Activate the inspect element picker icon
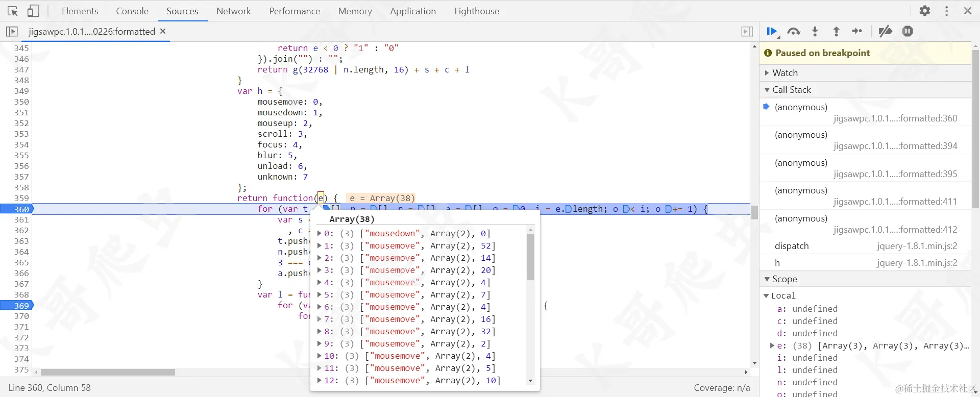 click(x=13, y=11)
